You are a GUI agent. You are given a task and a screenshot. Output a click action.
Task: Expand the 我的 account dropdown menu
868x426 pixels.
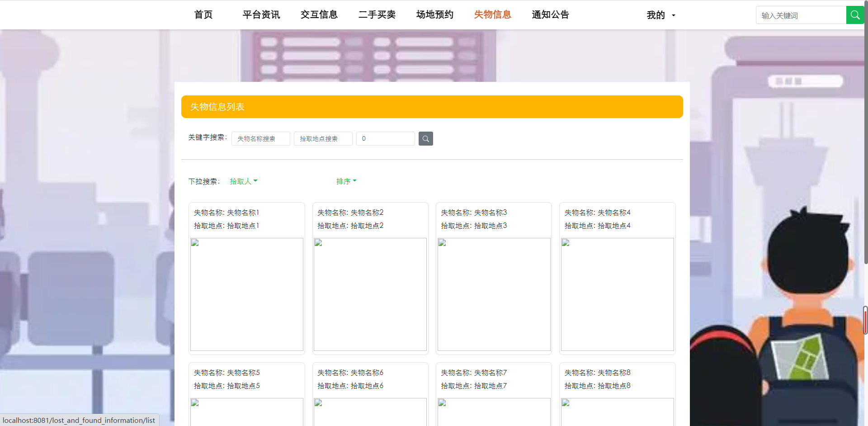point(660,14)
